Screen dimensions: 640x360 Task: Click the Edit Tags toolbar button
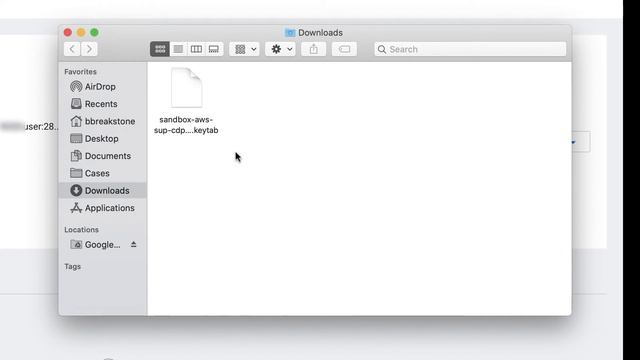[344, 49]
